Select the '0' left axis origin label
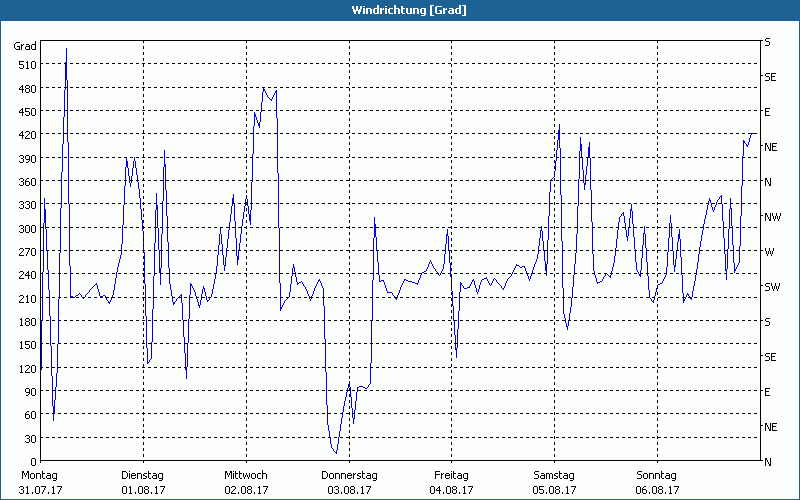The width and height of the screenshot is (800, 500). pyautogui.click(x=34, y=462)
